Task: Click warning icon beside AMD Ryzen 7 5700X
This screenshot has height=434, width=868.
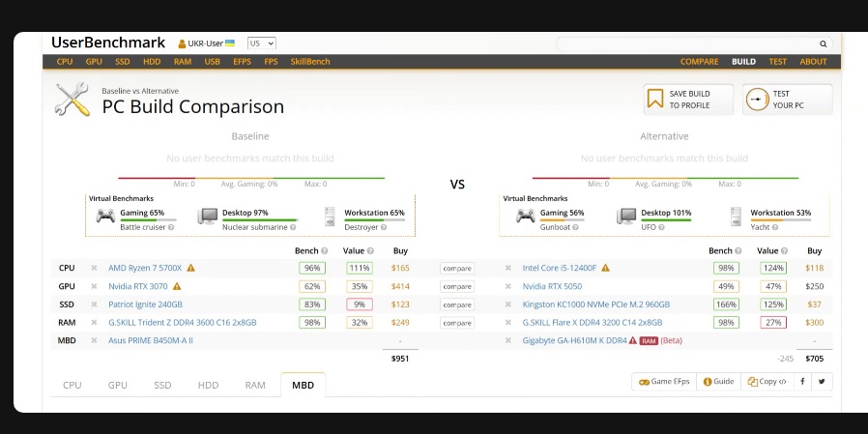Action: [191, 268]
